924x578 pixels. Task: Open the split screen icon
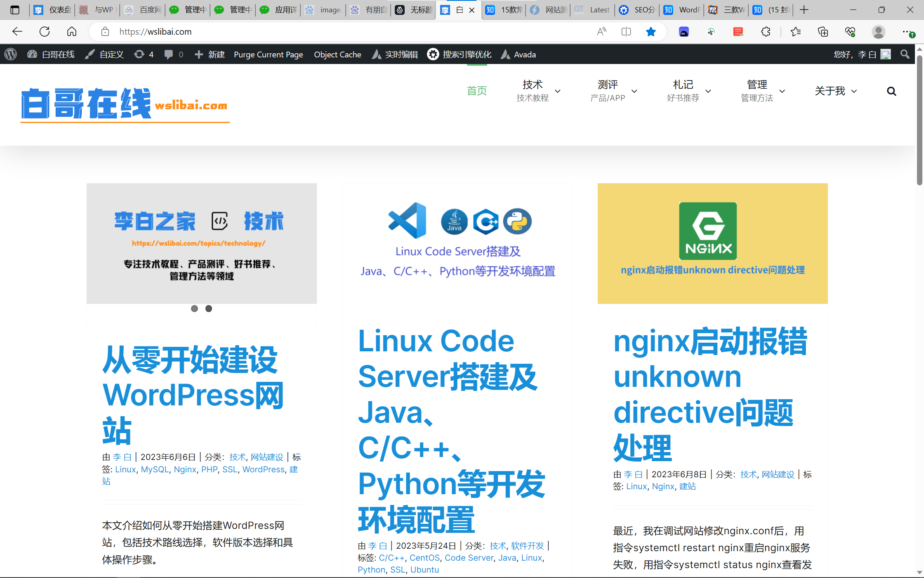point(626,31)
